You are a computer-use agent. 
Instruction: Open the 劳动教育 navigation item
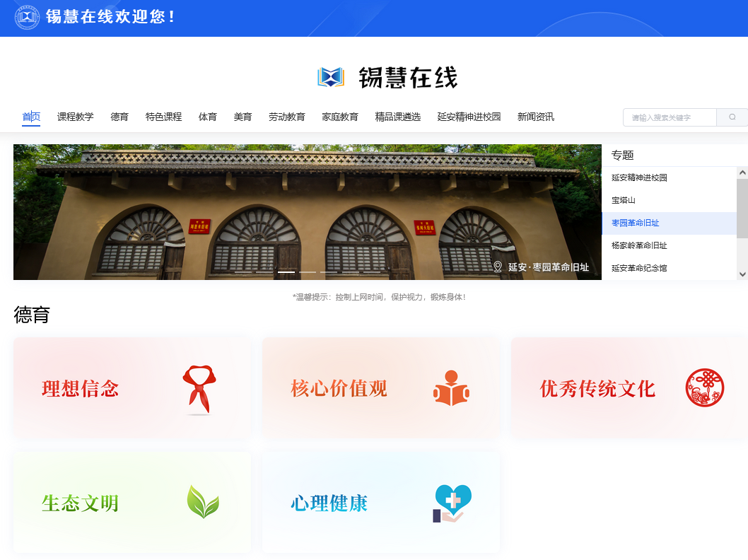[x=286, y=117]
